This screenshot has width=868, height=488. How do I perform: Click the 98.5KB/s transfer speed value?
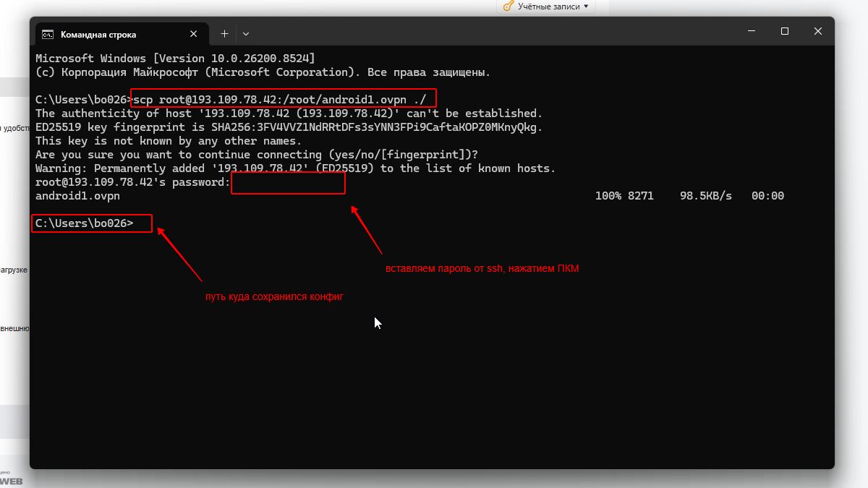tap(706, 196)
